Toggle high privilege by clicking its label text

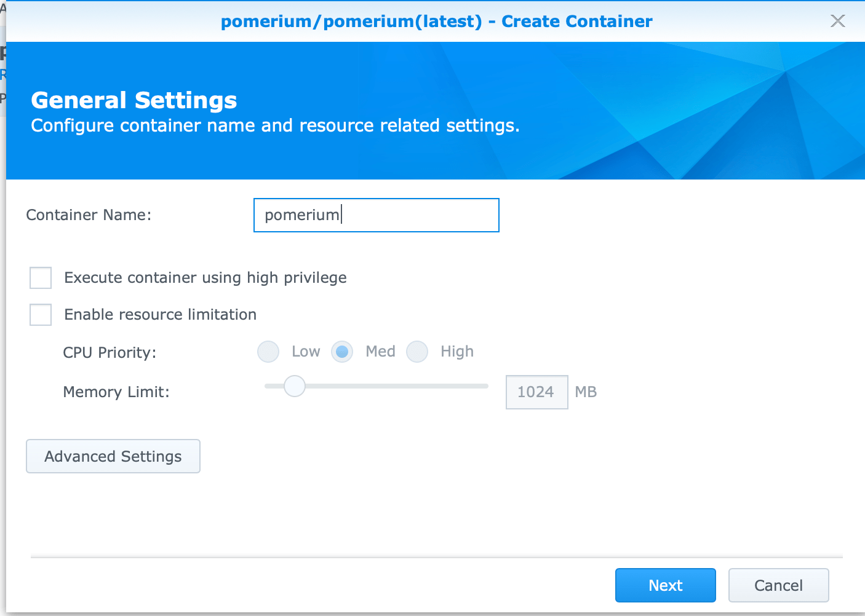204,278
